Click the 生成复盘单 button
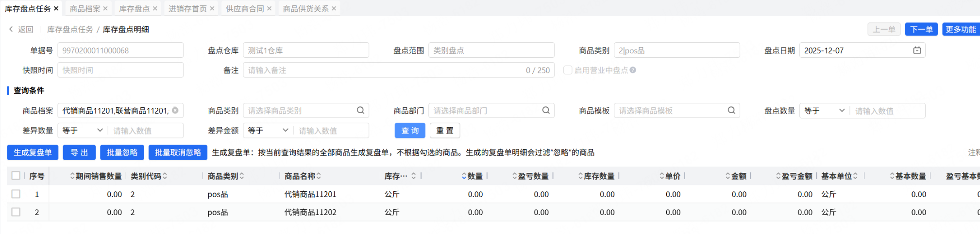Screen dimensions: 980x234 [33, 152]
